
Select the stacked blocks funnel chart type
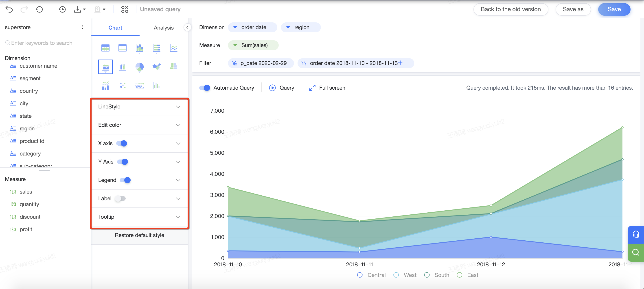[173, 67]
